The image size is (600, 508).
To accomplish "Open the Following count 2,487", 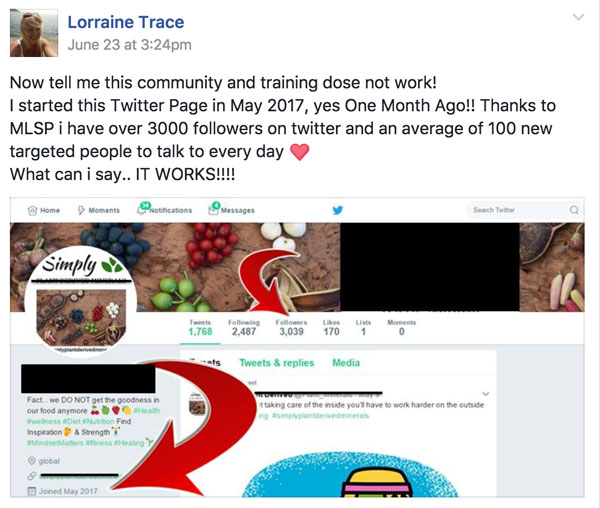I will pos(244,332).
